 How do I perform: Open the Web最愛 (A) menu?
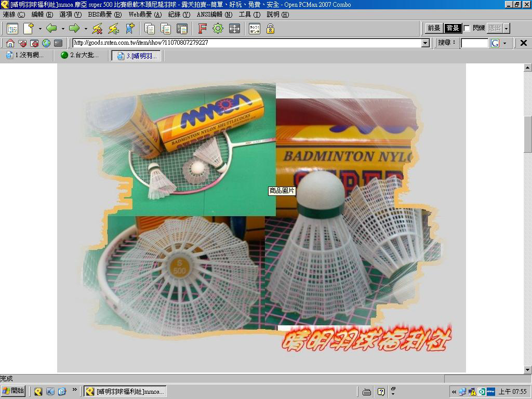coord(145,15)
